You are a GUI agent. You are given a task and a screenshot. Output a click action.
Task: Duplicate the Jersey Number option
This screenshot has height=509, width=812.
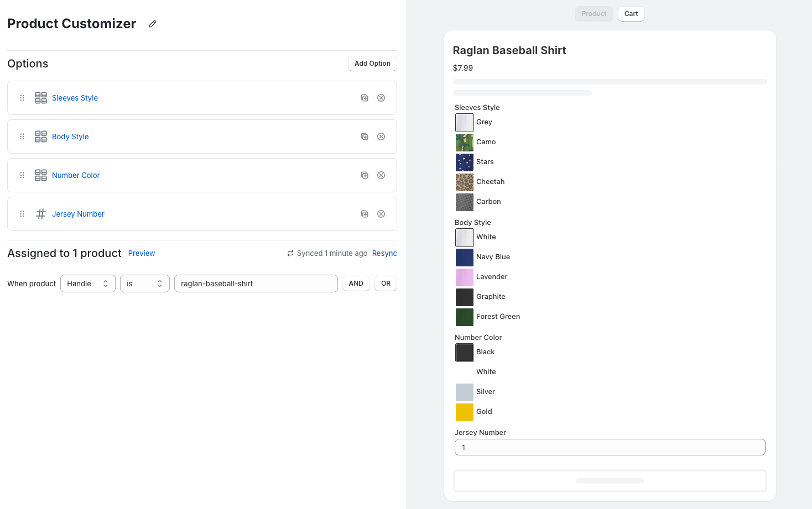pos(365,214)
